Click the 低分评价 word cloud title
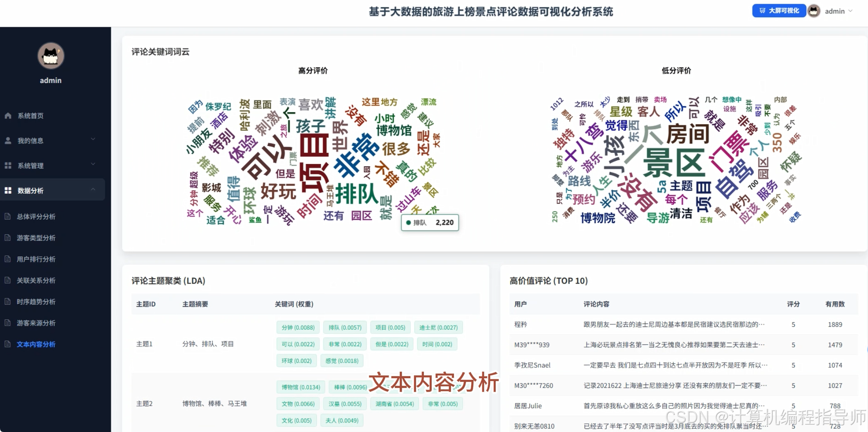 tap(676, 71)
